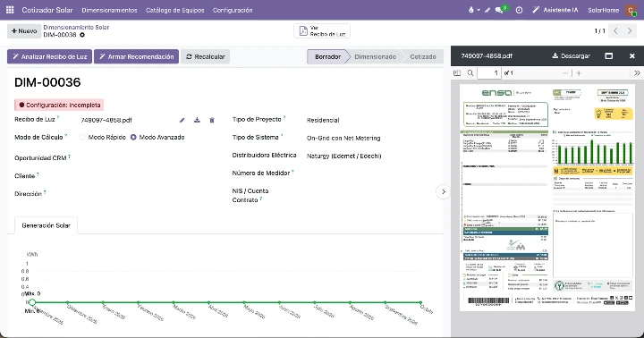
Task: Click the pencil tool icon in top bar
Action: click(x=487, y=10)
